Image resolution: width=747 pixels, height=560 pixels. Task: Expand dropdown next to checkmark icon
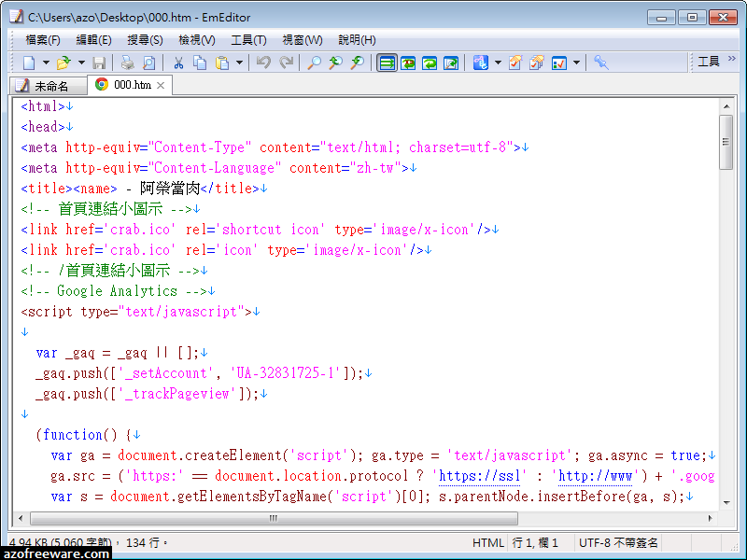[576, 63]
